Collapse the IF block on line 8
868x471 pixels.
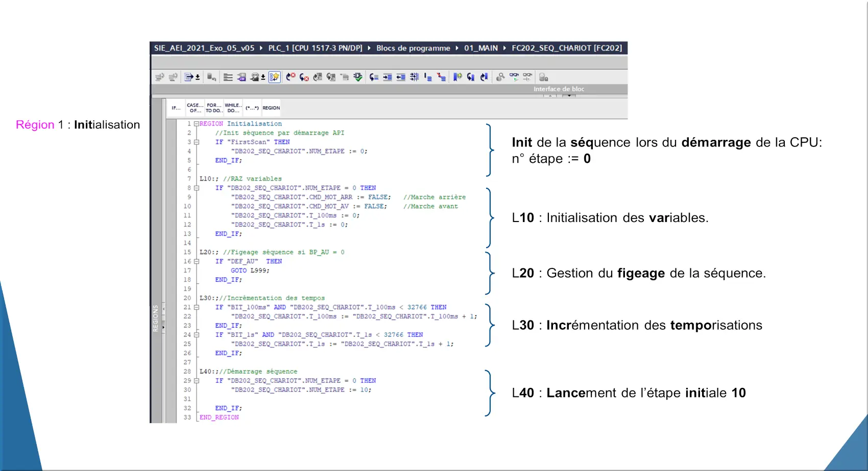pyautogui.click(x=196, y=188)
